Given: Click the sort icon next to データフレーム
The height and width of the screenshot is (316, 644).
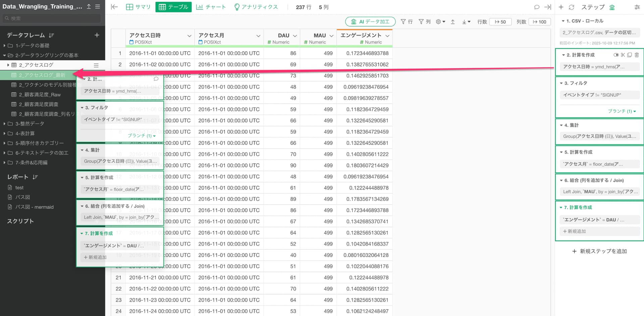Looking at the screenshot, I should tap(51, 35).
